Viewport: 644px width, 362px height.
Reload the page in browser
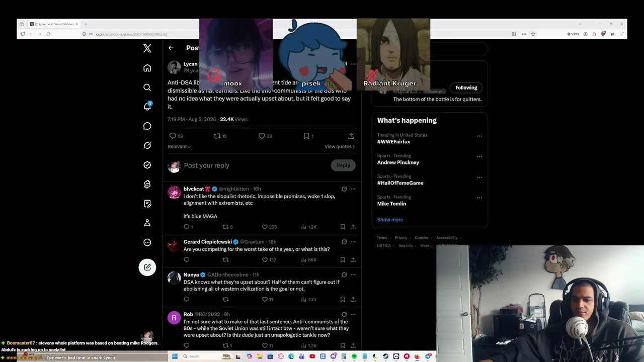pos(48,34)
